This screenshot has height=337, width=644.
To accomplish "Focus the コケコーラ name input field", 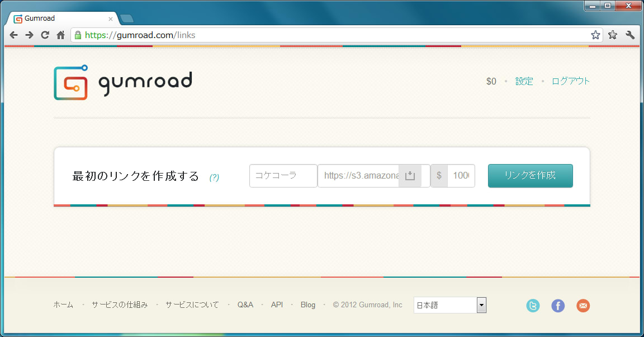I will point(283,176).
